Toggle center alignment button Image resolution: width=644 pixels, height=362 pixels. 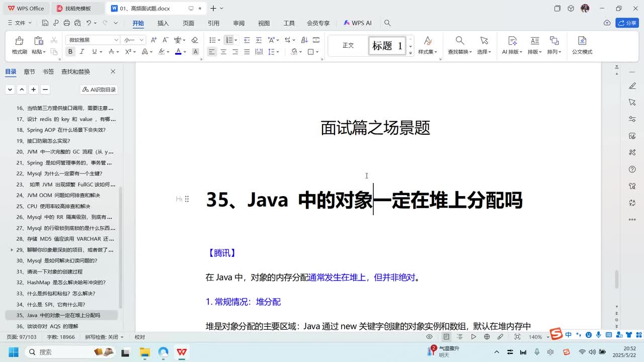[223, 52]
